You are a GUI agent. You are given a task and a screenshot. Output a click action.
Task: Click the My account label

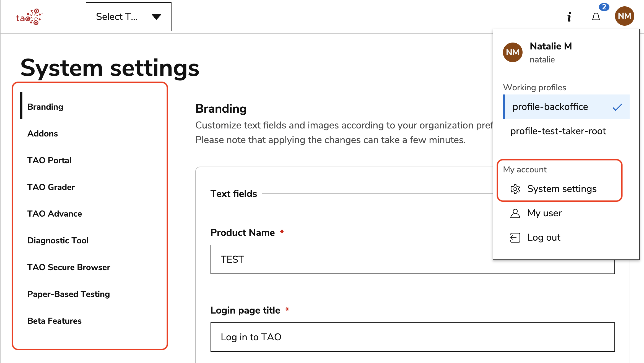coord(525,169)
